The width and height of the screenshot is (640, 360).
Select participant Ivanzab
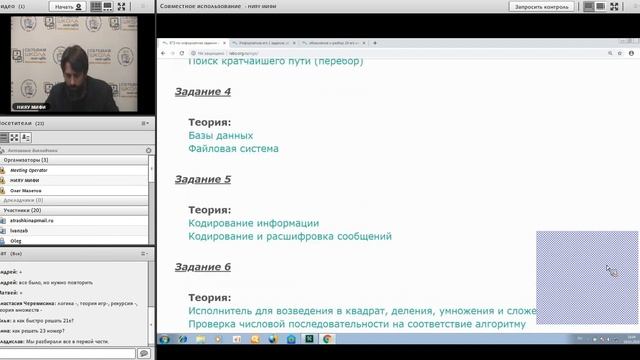[74, 231]
